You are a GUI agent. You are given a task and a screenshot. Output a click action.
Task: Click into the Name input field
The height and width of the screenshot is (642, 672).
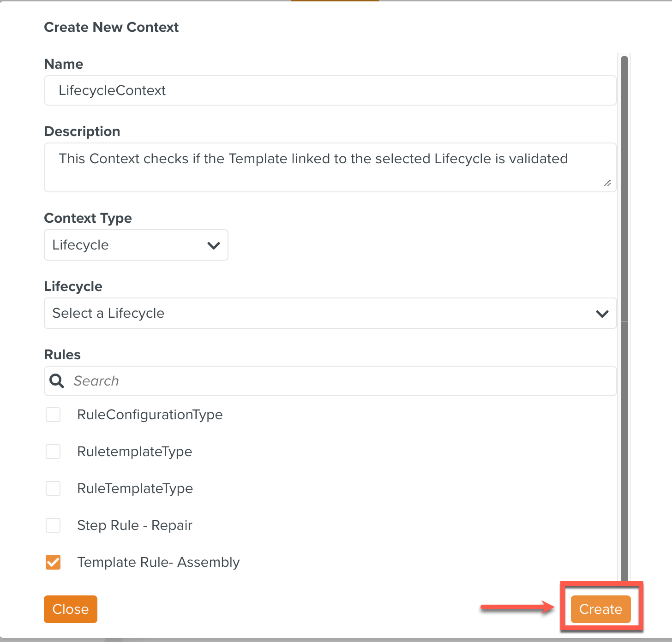pos(330,90)
